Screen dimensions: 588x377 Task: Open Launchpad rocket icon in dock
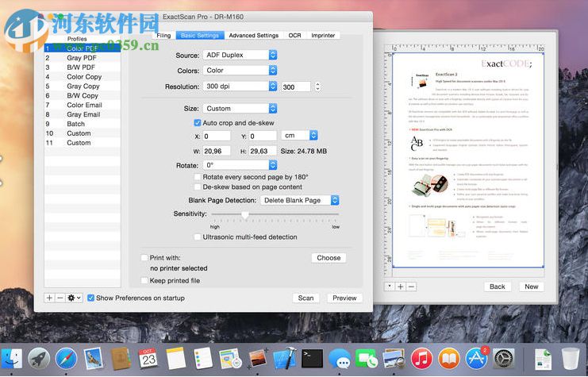(39, 358)
